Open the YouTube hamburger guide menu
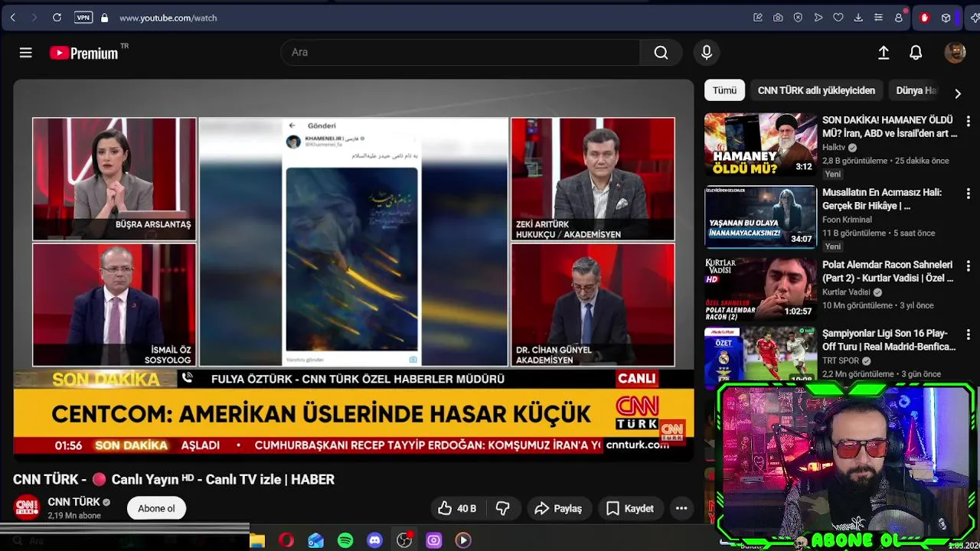 click(x=26, y=53)
